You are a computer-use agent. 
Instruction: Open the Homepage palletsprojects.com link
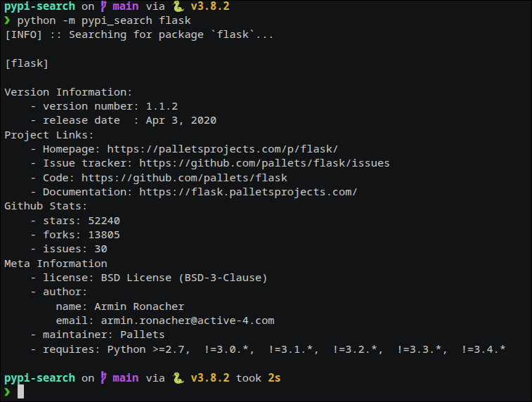tap(223, 149)
